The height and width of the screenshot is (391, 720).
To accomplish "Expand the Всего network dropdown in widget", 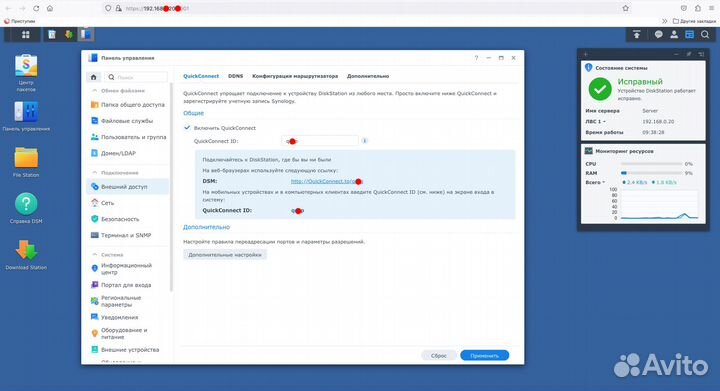I will pyautogui.click(x=596, y=182).
